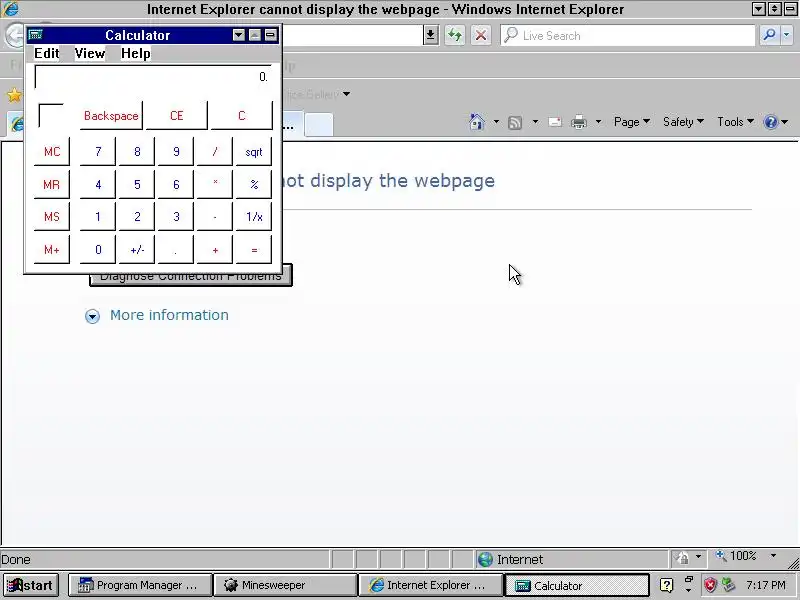Click the 4 key in Calculator
Viewport: 800px width, 600px height.
tap(98, 184)
